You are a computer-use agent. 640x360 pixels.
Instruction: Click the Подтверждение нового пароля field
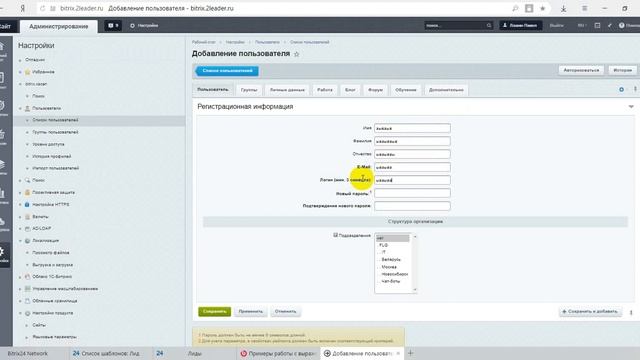click(412, 206)
